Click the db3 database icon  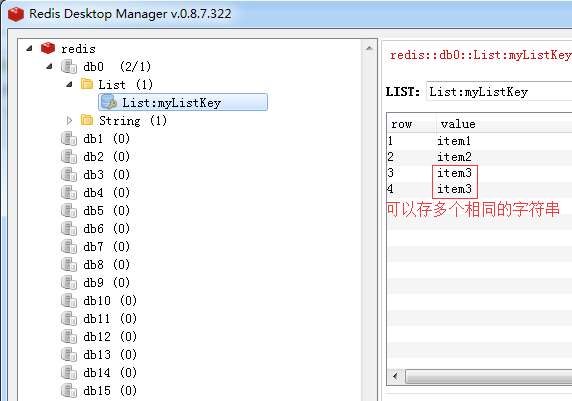click(x=69, y=175)
